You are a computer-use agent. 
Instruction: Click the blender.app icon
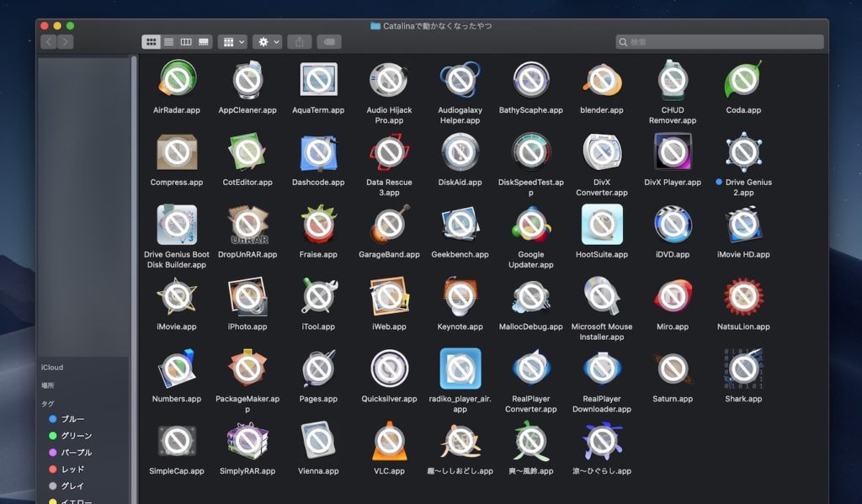point(601,80)
